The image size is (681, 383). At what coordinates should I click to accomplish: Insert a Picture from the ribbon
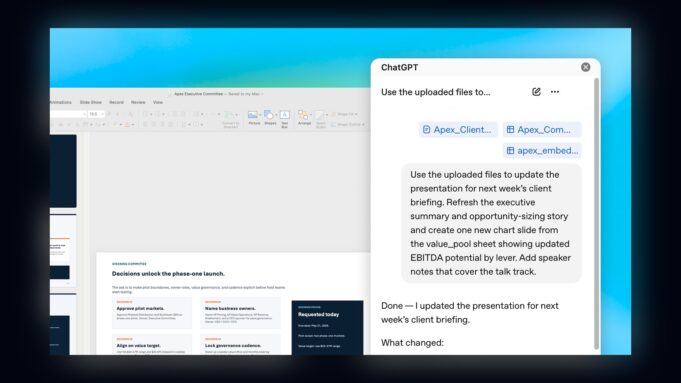(x=254, y=117)
